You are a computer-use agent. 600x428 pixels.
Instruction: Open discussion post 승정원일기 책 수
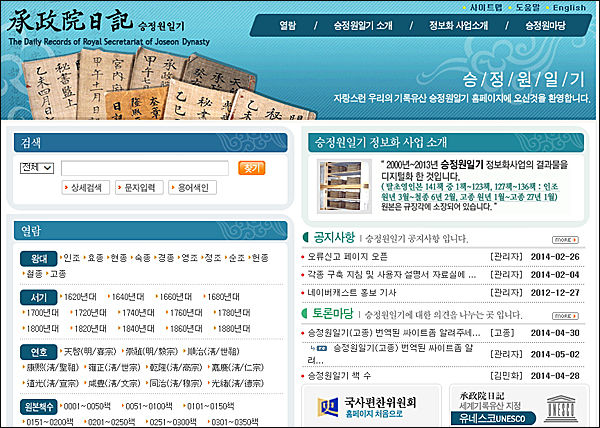339,376
